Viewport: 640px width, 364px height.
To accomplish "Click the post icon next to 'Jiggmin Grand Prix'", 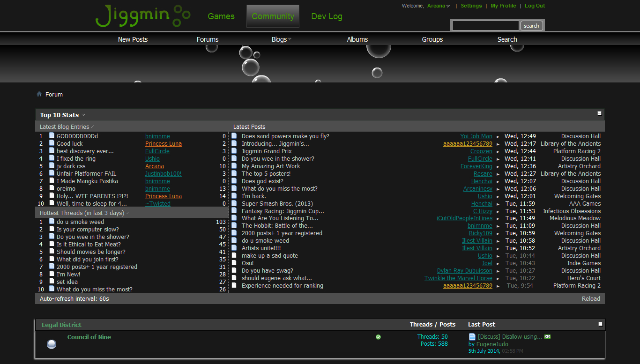I will 234,151.
